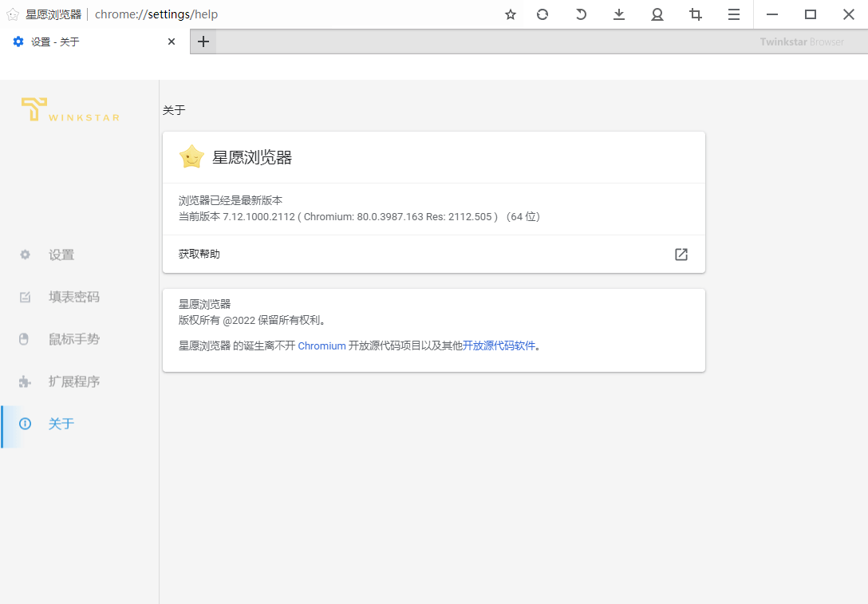Open the Chromium project link
The image size is (868, 604).
[x=322, y=346]
